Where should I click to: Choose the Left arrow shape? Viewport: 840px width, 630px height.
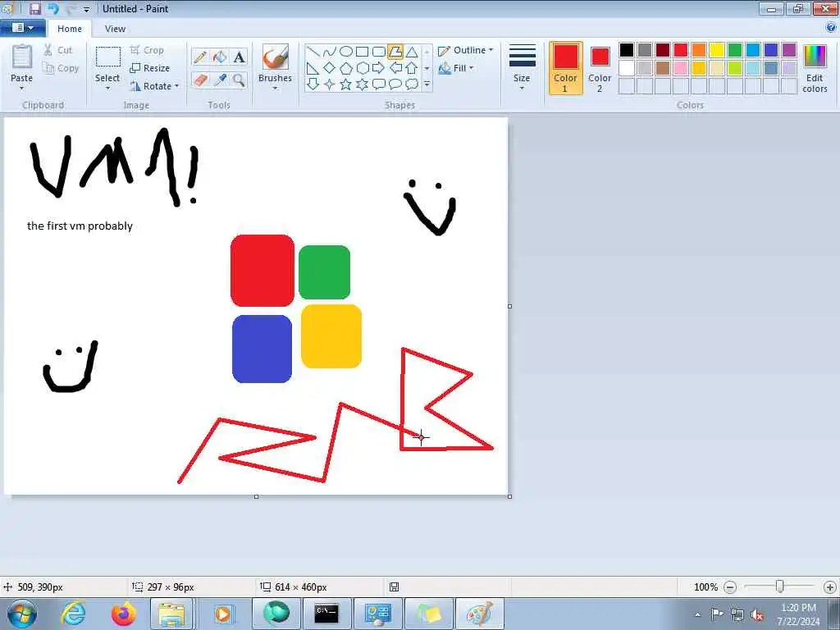395,68
